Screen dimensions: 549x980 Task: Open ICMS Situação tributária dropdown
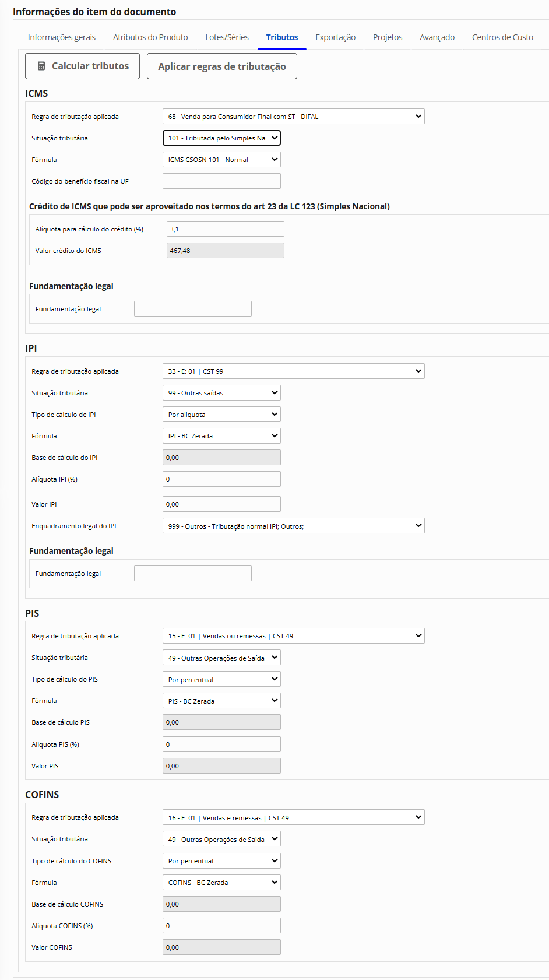point(221,138)
